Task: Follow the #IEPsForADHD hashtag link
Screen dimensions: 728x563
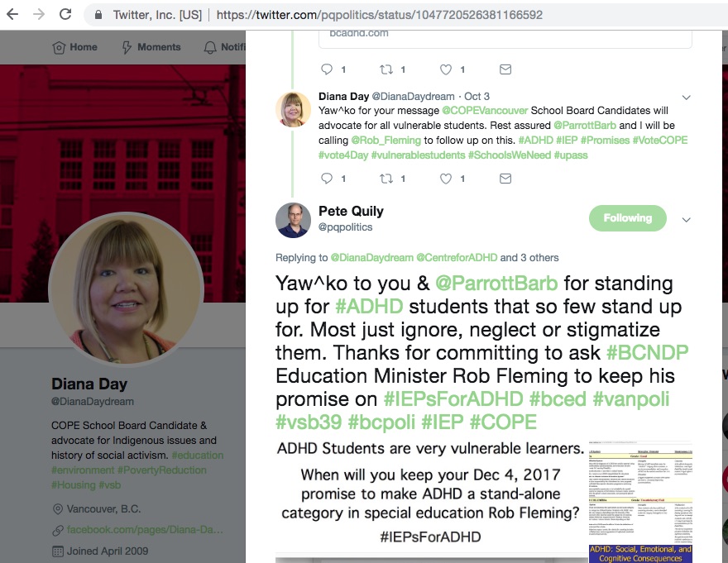Action: pyautogui.click(x=453, y=399)
